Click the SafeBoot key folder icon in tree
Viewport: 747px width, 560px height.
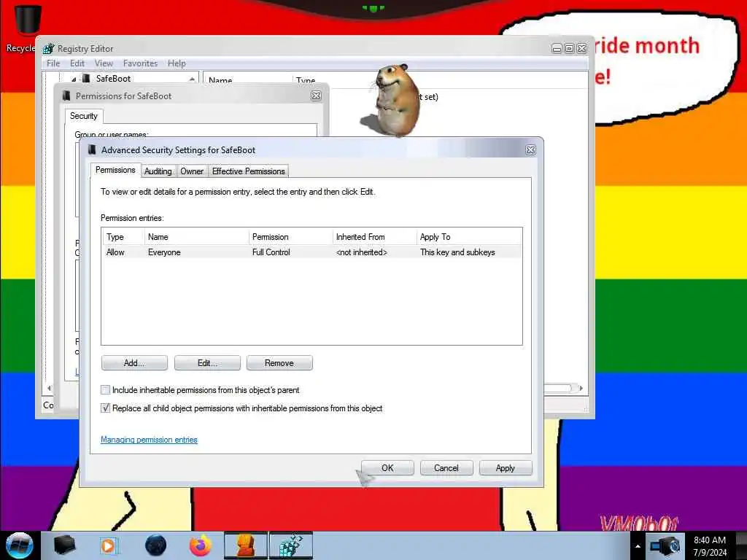(x=86, y=78)
